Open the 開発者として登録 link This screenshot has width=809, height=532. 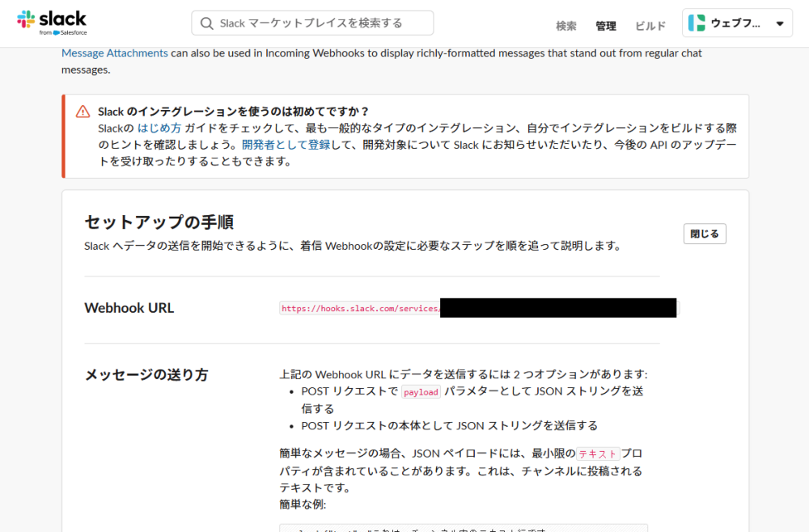coord(286,145)
